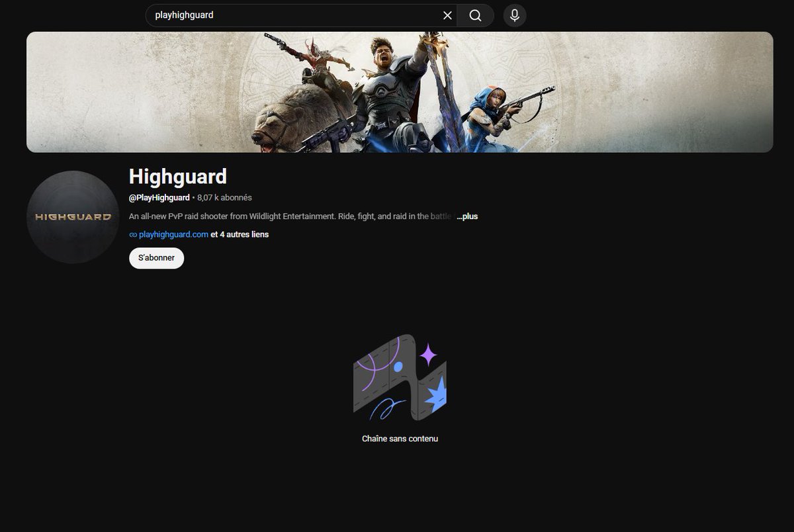Image resolution: width=794 pixels, height=532 pixels.
Task: Clear the search box text with the X icon
Action: click(x=447, y=15)
